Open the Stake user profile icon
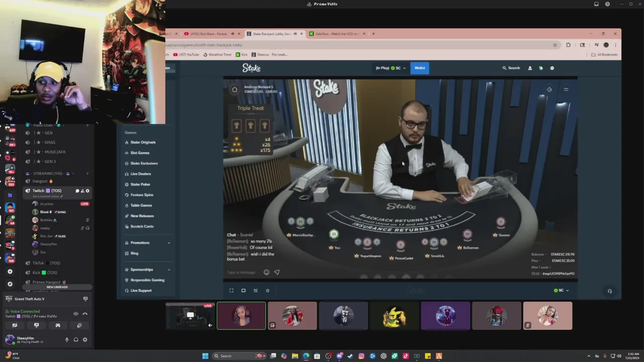Image resolution: width=644 pixels, height=362 pixels. [530, 68]
